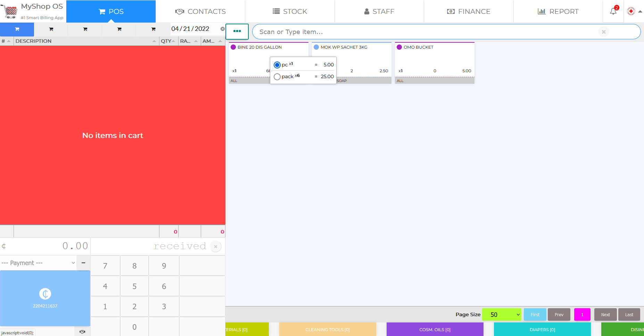644x336 pixels.
Task: Open the REPORT section
Action: 558,11
